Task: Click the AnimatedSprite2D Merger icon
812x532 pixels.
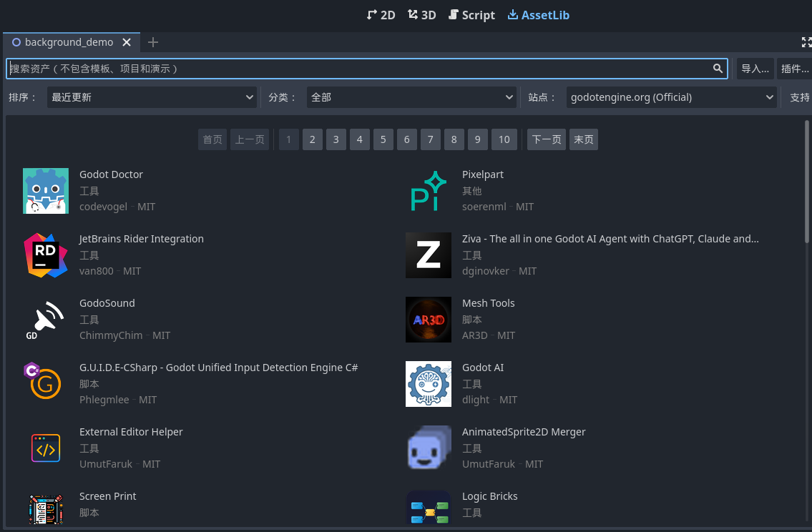Action: pos(429,448)
